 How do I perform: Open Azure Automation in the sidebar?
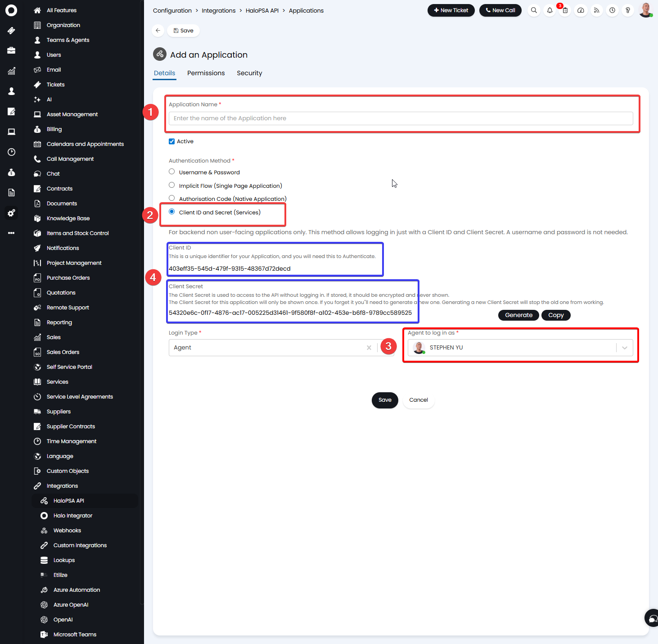point(77,590)
